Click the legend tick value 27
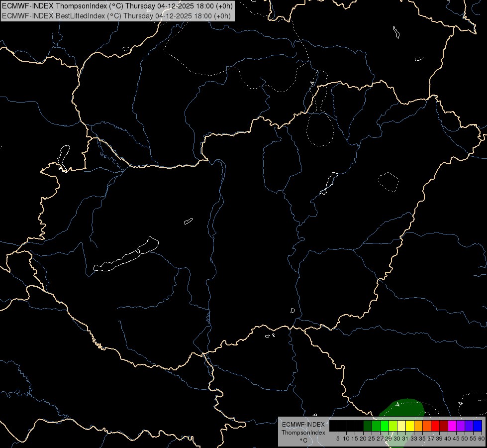This screenshot has height=448, width=487. [x=380, y=439]
